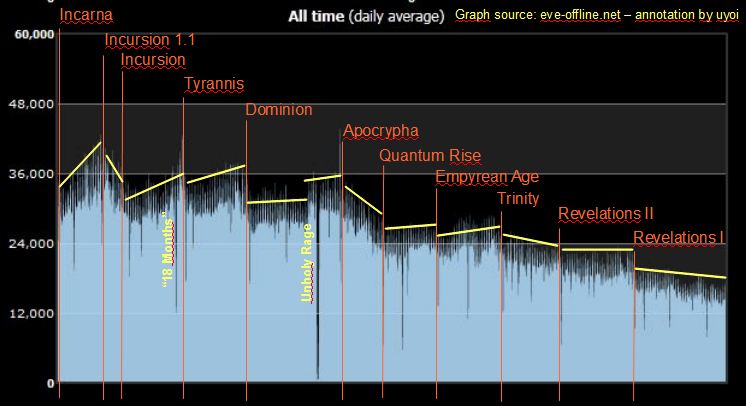Select the Apocrypha expansion label
The width and height of the screenshot is (746, 406).
381,131
